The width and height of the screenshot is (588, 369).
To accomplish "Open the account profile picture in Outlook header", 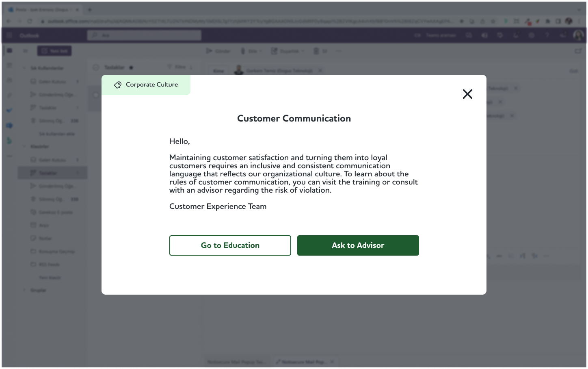I will tap(578, 35).
